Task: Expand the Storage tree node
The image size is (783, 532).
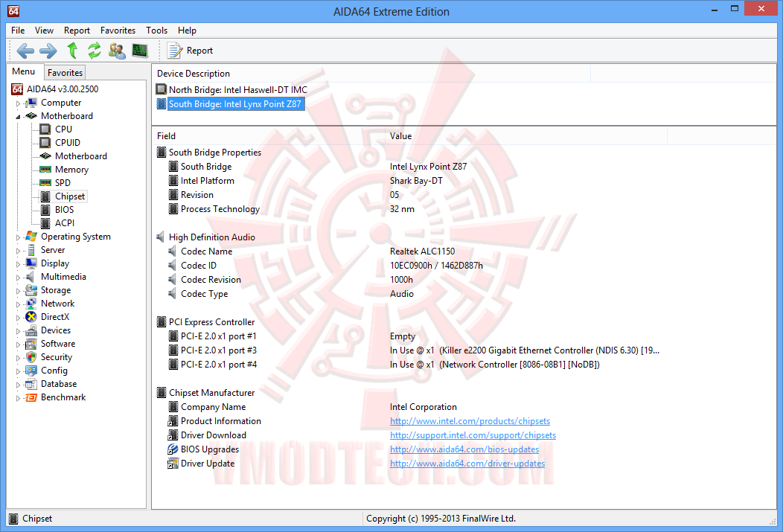Action: 18,290
